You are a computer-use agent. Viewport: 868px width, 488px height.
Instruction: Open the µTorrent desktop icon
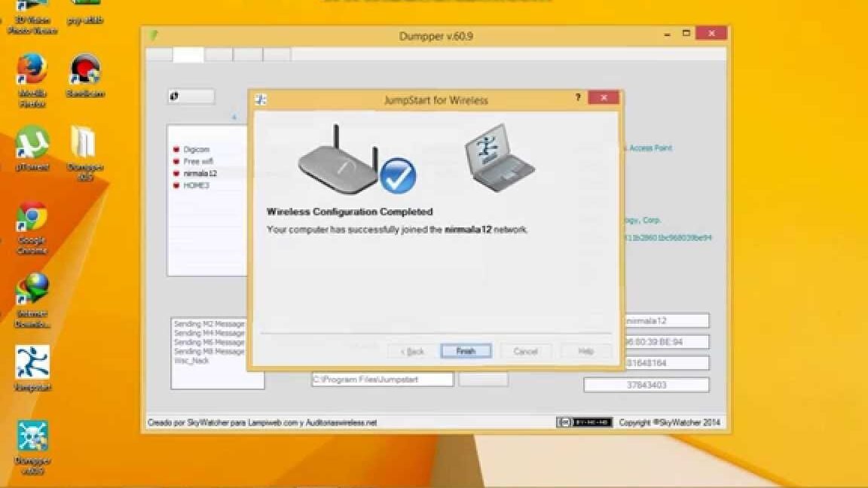pos(32,143)
